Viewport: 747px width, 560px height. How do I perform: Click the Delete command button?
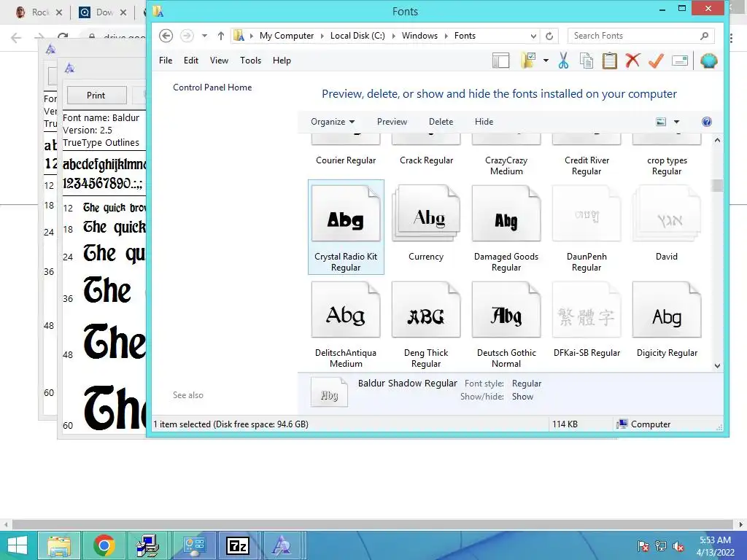point(441,122)
